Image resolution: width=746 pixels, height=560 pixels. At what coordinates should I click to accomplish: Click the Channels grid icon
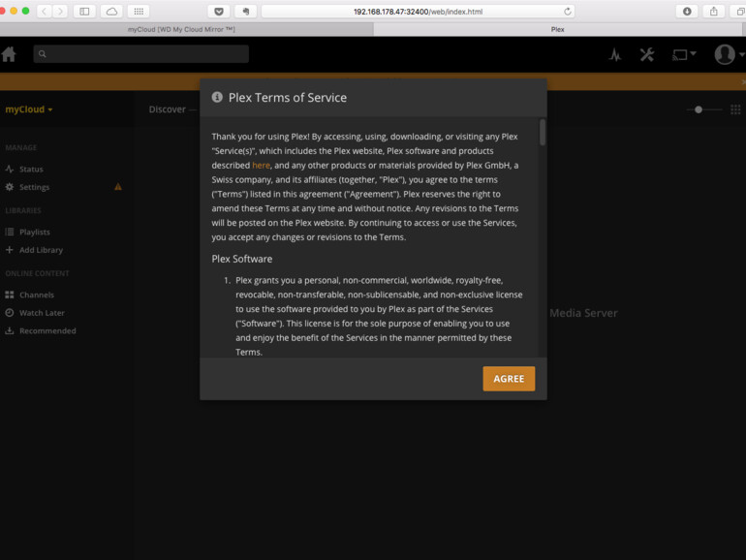[9, 295]
